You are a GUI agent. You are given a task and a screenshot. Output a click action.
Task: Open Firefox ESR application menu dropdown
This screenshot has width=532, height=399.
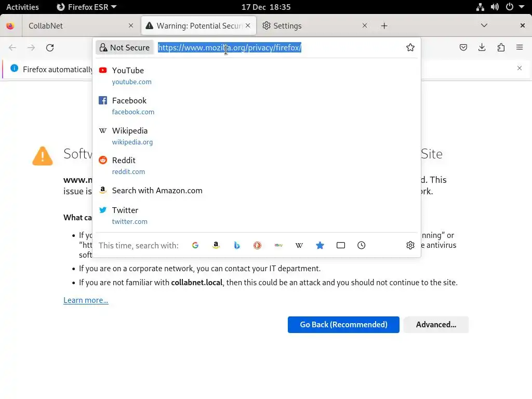point(87,7)
